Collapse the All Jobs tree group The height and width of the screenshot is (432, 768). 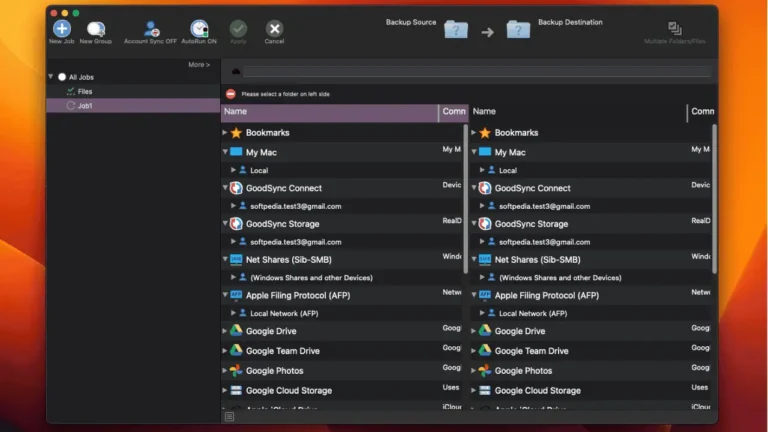(x=51, y=77)
